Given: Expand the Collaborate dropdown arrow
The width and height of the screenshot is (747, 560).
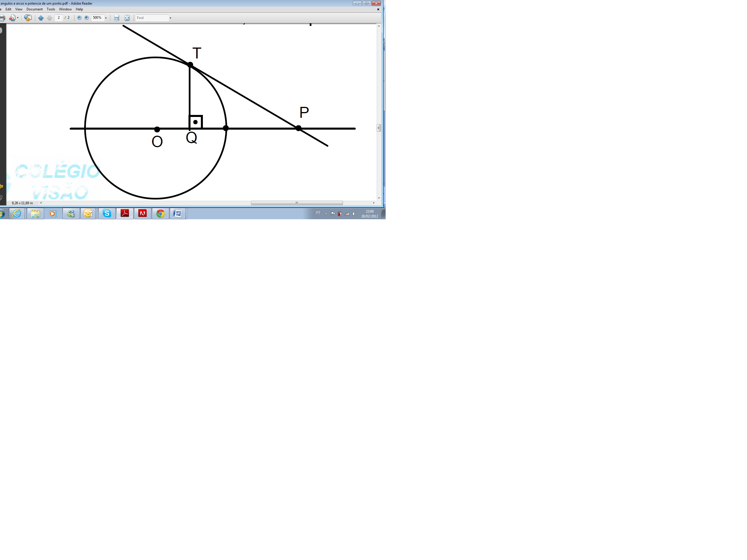Looking at the screenshot, I should (18, 18).
